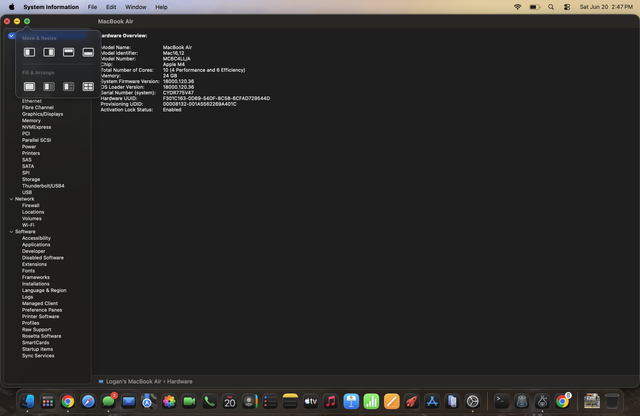Open the System Information app menu

(x=51, y=7)
